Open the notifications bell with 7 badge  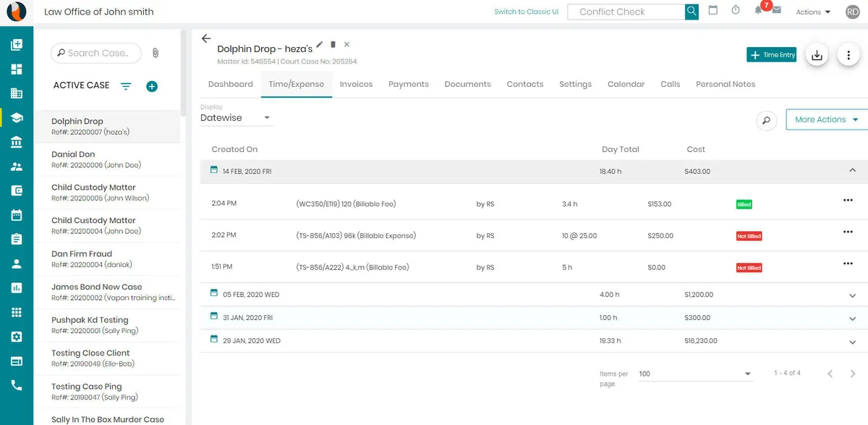tap(758, 11)
